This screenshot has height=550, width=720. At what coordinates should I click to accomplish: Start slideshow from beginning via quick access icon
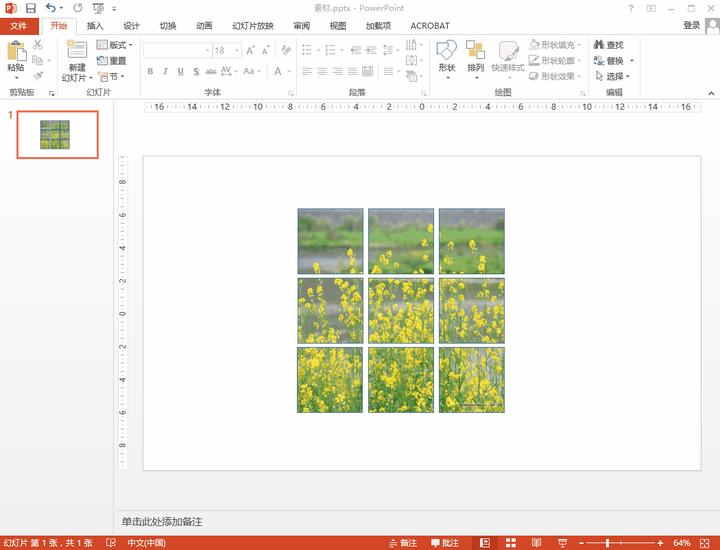point(98,8)
